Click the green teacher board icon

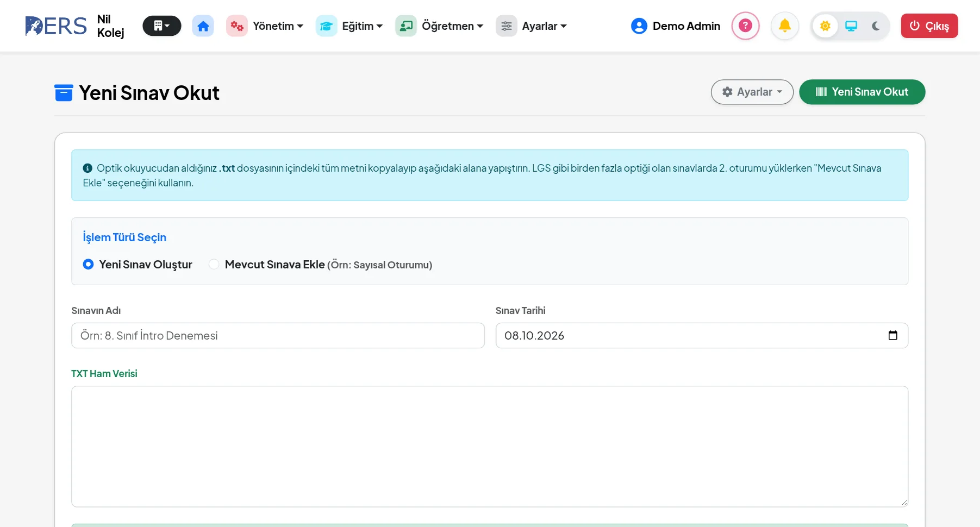click(406, 26)
